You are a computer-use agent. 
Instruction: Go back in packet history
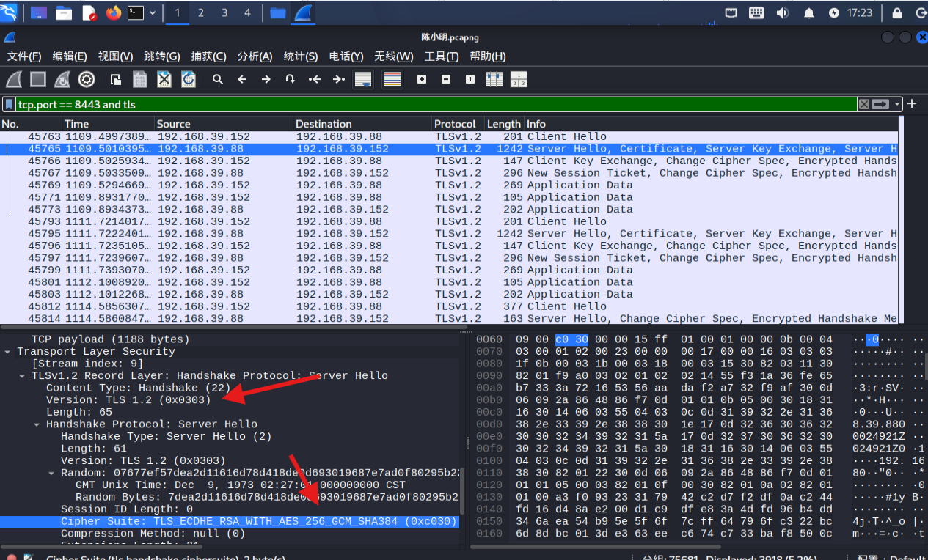tap(242, 79)
